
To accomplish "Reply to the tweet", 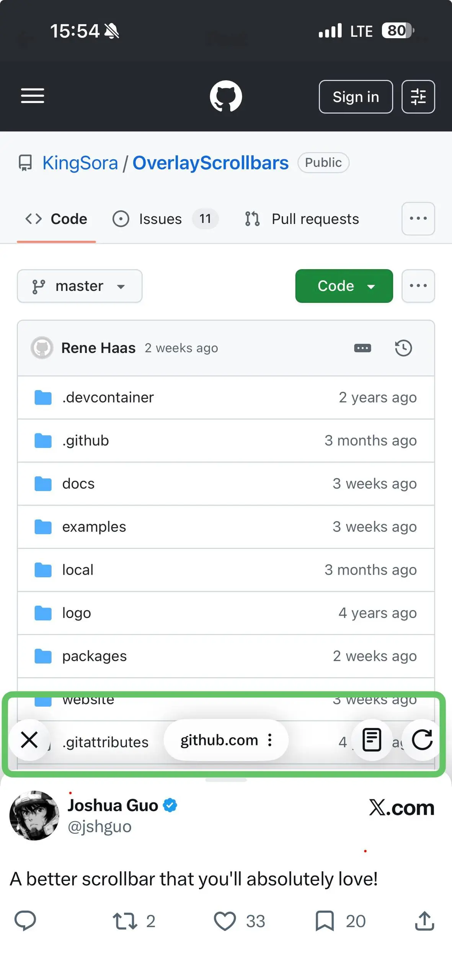I will [x=25, y=921].
